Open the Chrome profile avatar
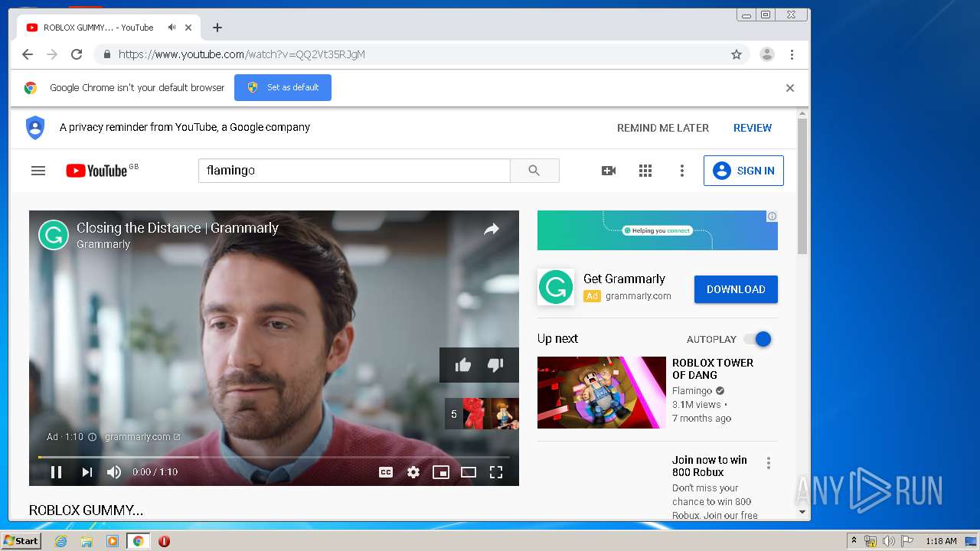Image resolution: width=980 pixels, height=551 pixels. (766, 54)
